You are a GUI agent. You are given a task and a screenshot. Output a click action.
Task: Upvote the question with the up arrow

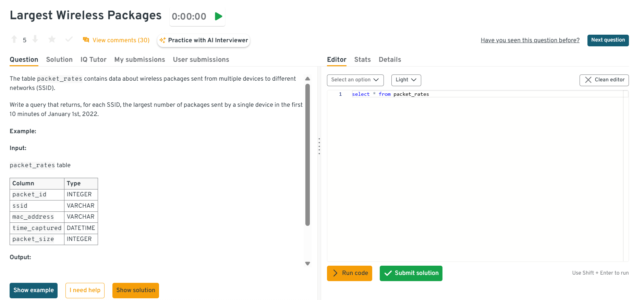pyautogui.click(x=14, y=39)
